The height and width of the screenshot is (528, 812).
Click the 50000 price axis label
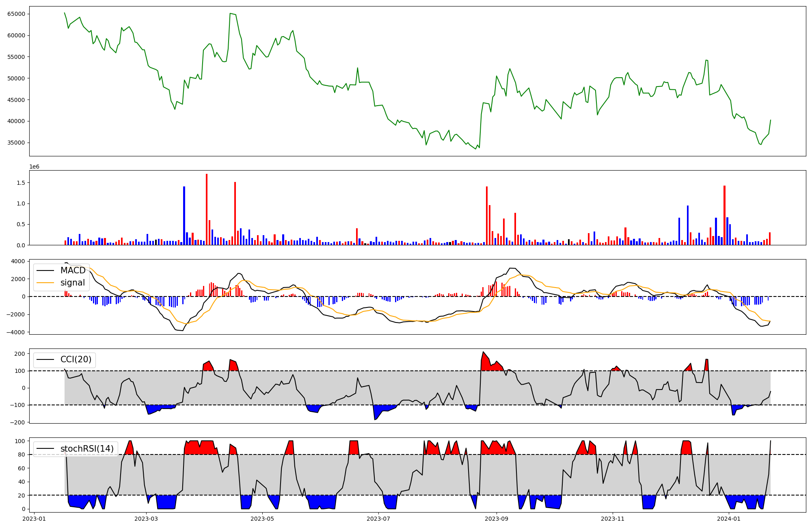16,78
